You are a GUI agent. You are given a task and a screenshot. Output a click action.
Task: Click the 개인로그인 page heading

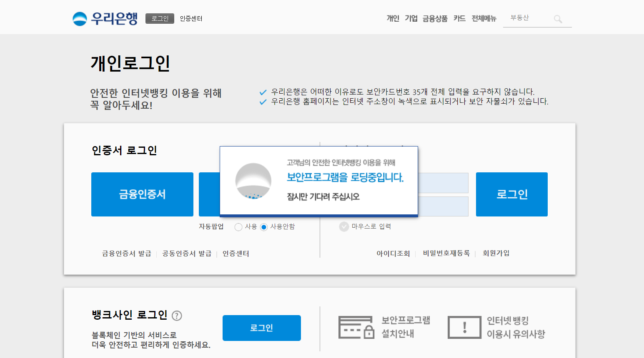pyautogui.click(x=130, y=63)
